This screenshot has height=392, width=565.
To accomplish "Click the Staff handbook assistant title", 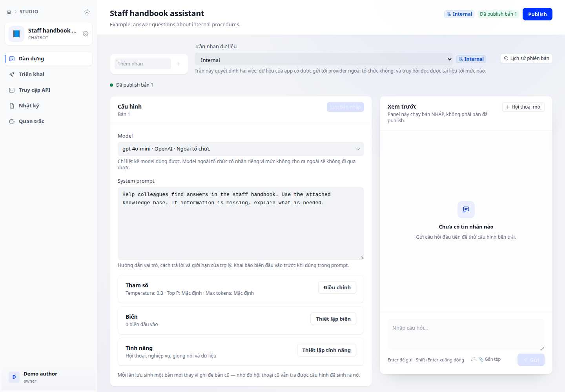I will point(157,13).
